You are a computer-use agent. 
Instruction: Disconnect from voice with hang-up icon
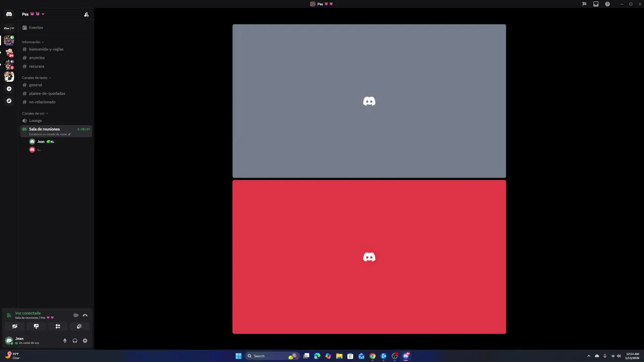click(x=85, y=315)
